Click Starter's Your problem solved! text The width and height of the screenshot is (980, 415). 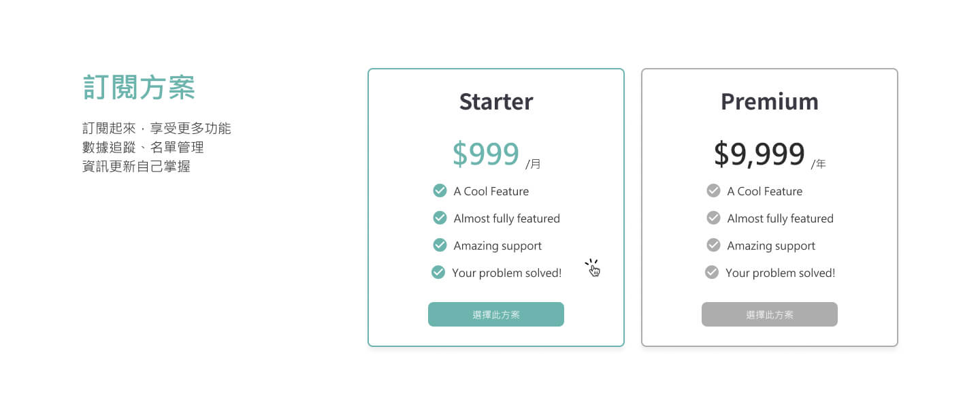click(x=507, y=273)
